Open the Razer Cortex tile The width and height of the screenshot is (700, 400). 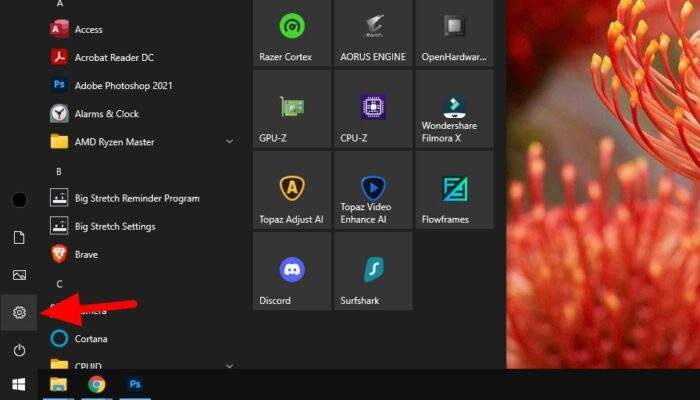point(292,33)
